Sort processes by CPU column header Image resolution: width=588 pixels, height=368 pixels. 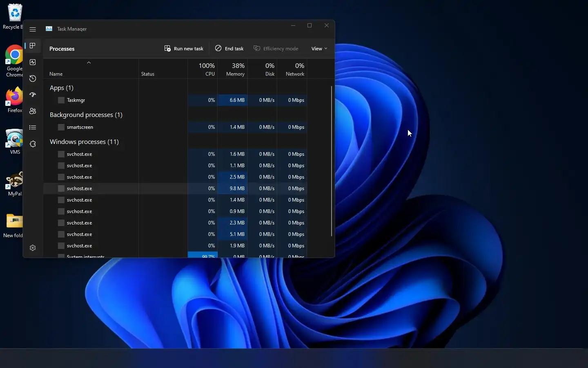(203, 69)
